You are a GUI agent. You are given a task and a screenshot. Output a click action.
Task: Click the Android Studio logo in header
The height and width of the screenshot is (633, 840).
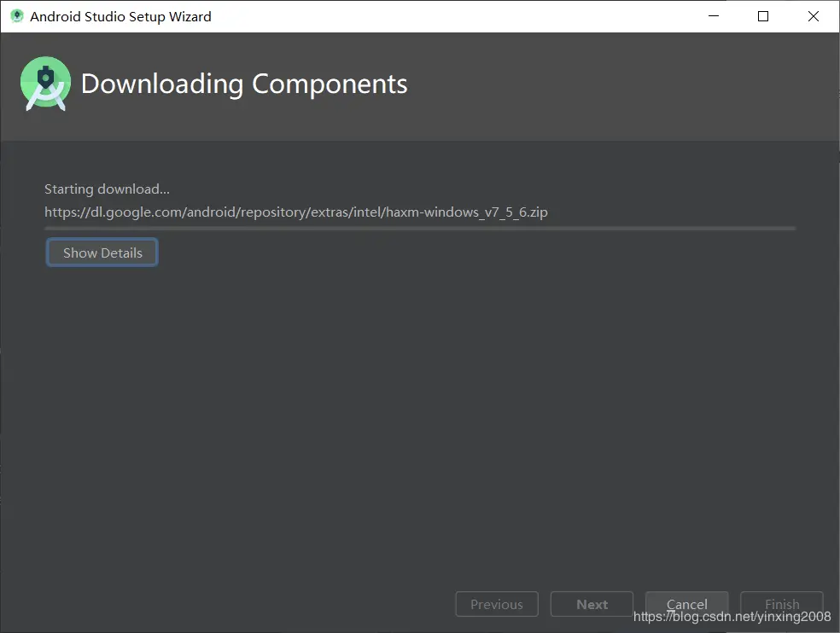pos(45,84)
